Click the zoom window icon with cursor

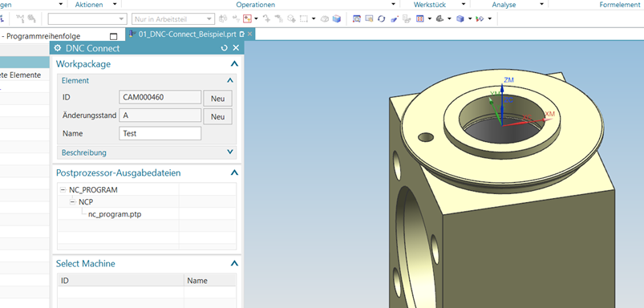(369, 18)
